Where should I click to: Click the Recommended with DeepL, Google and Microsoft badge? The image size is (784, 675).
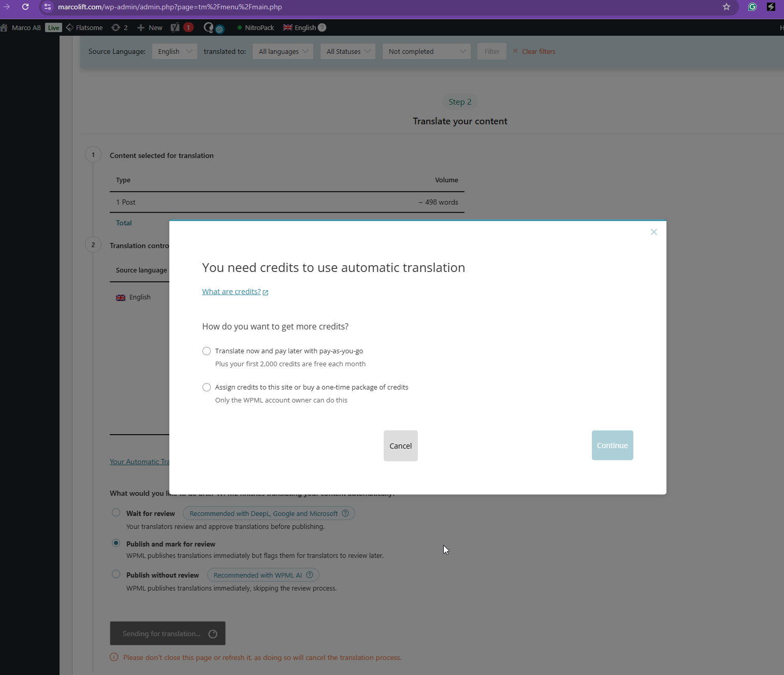[x=269, y=513]
